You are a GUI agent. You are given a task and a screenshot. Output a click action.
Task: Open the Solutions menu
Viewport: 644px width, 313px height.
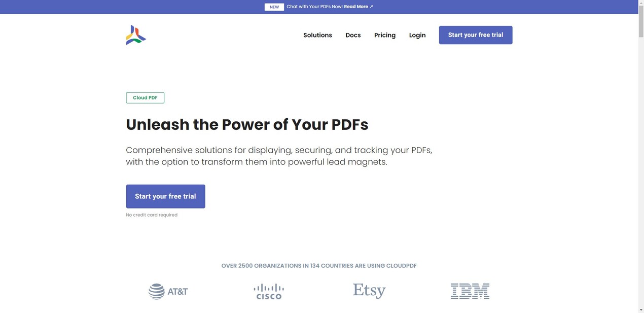click(317, 35)
